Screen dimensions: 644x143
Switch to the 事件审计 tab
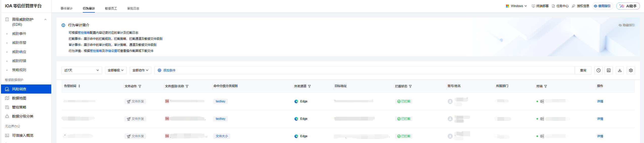pyautogui.click(x=66, y=9)
